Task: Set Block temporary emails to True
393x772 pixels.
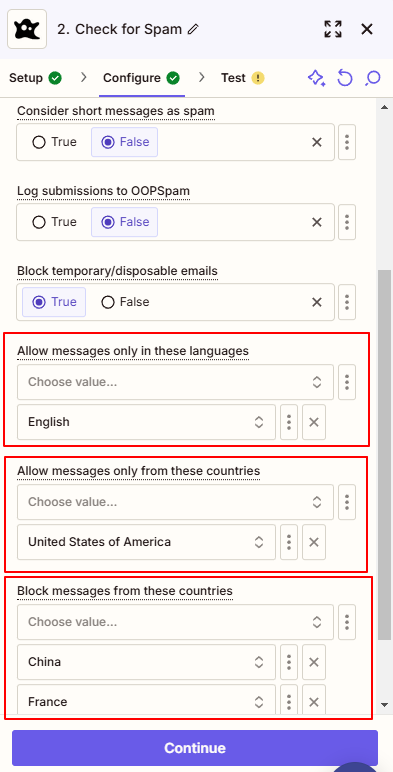Action: click(x=54, y=302)
